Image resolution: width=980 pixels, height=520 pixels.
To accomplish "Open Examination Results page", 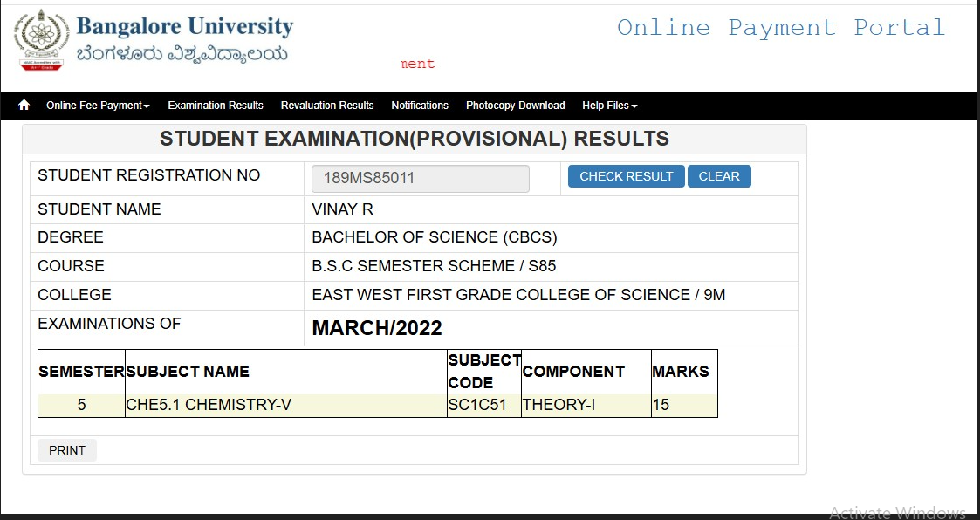I will pyautogui.click(x=216, y=106).
